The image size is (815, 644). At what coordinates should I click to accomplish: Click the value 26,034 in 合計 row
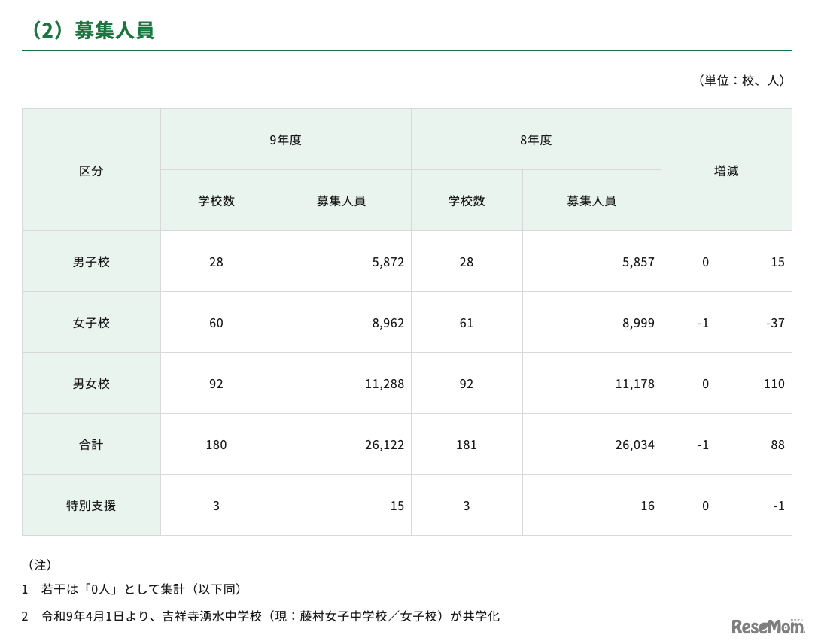pos(634,445)
